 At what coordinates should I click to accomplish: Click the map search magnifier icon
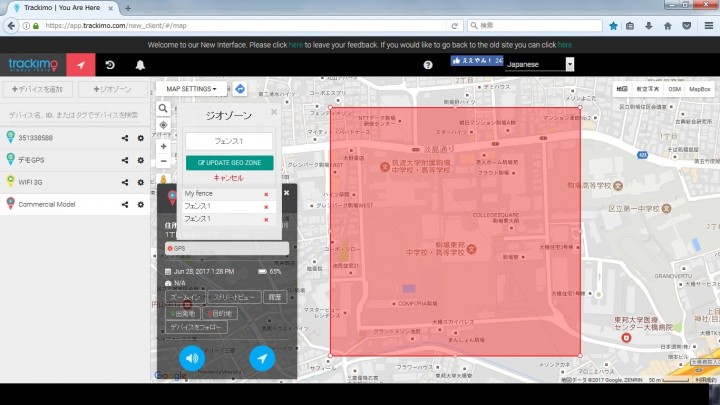pos(163,108)
